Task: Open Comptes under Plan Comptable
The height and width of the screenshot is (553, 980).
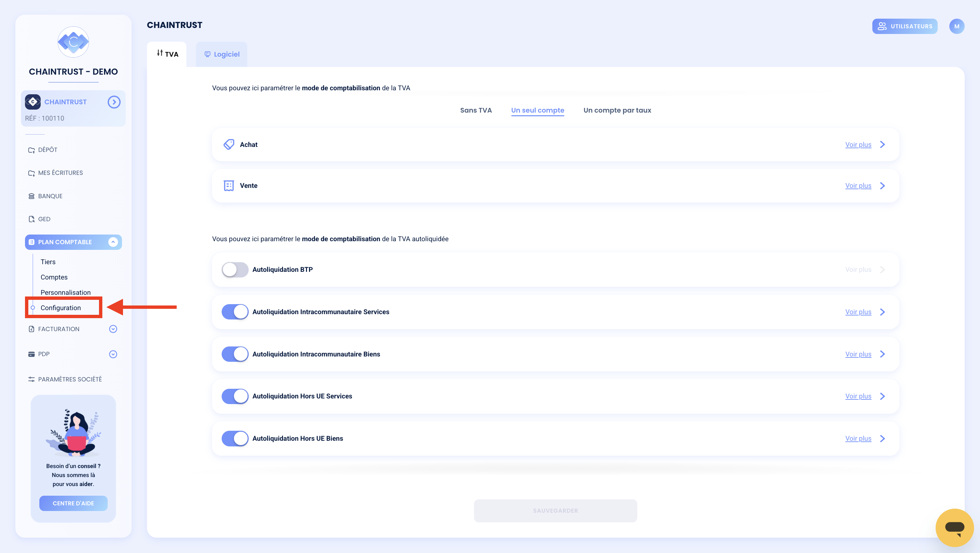Action: click(54, 277)
